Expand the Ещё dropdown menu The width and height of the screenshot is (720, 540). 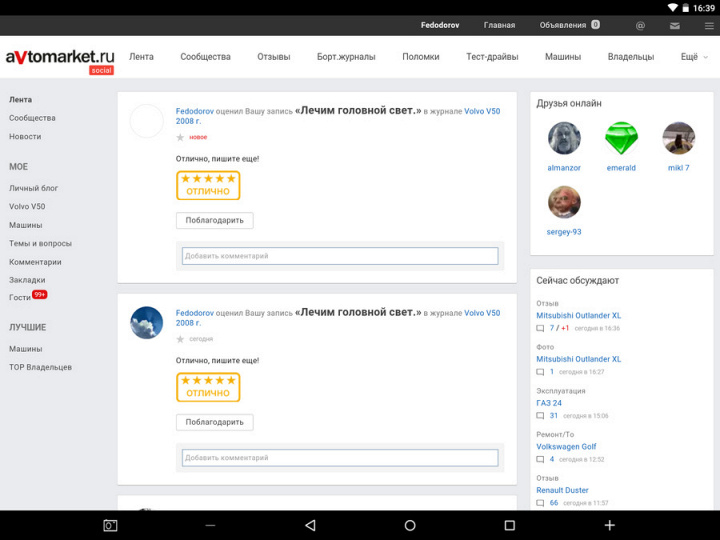(694, 57)
